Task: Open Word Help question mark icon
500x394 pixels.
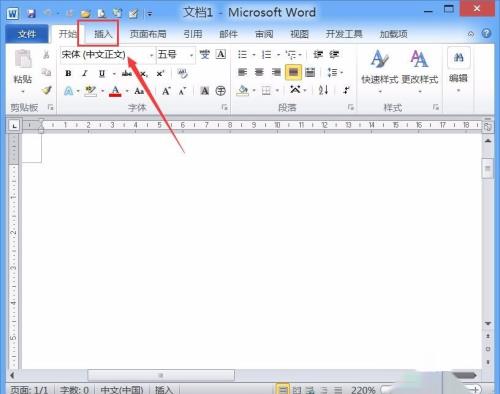Action: click(486, 34)
